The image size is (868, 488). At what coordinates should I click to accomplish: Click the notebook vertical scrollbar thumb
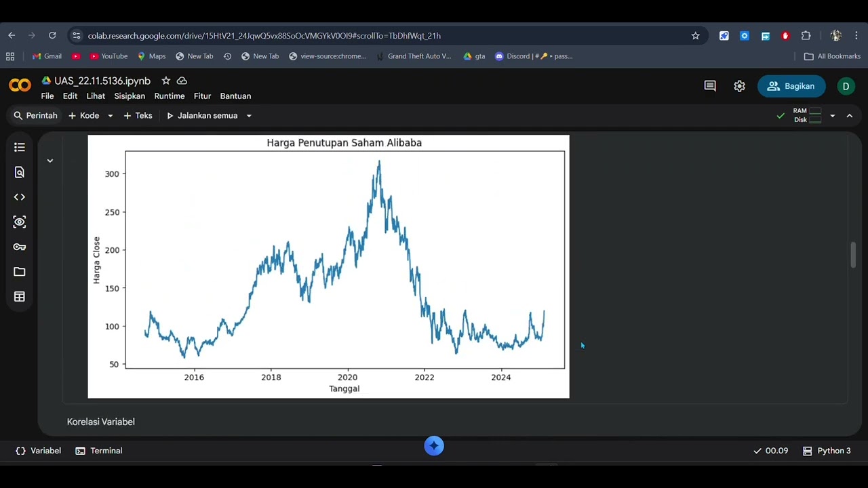(853, 255)
